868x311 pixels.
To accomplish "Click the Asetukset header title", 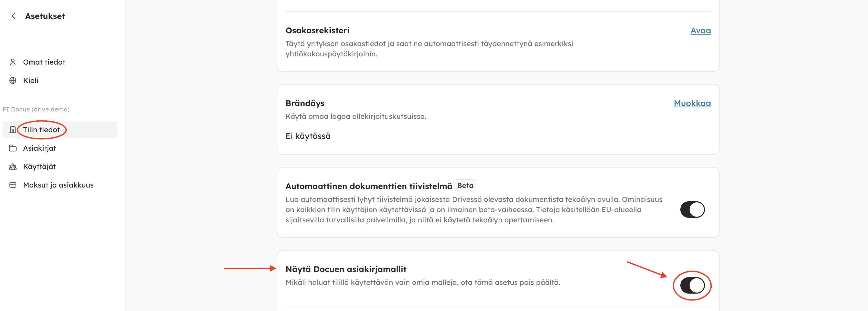I will 45,16.
